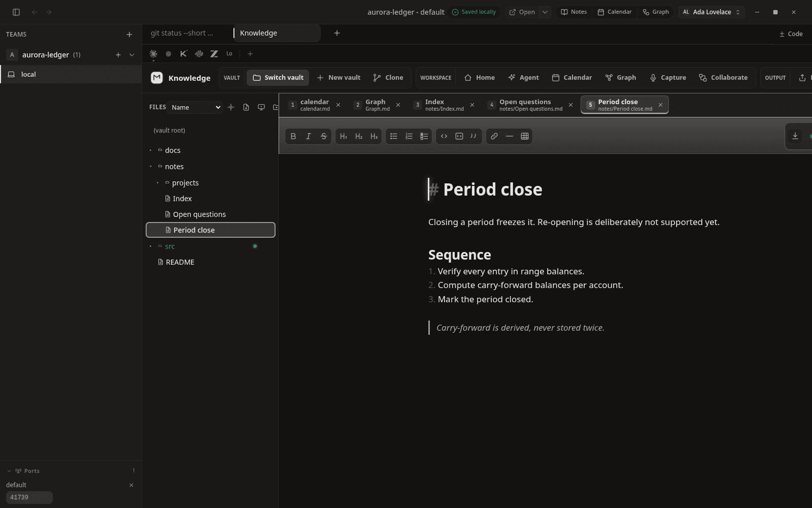This screenshot has width=812, height=508.
Task: Add a new team with plus
Action: (129, 35)
